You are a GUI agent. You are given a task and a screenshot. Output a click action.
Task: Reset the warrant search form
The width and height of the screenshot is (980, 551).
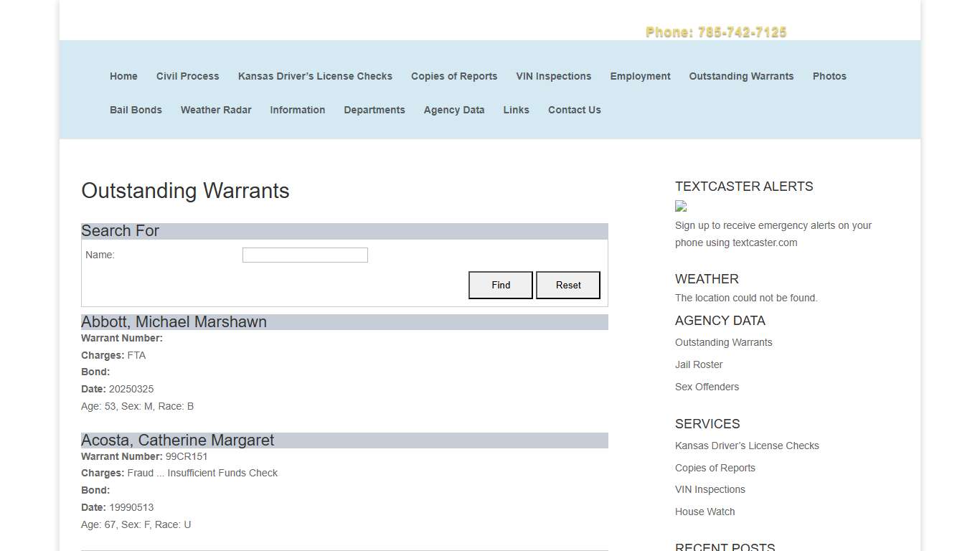(x=567, y=285)
